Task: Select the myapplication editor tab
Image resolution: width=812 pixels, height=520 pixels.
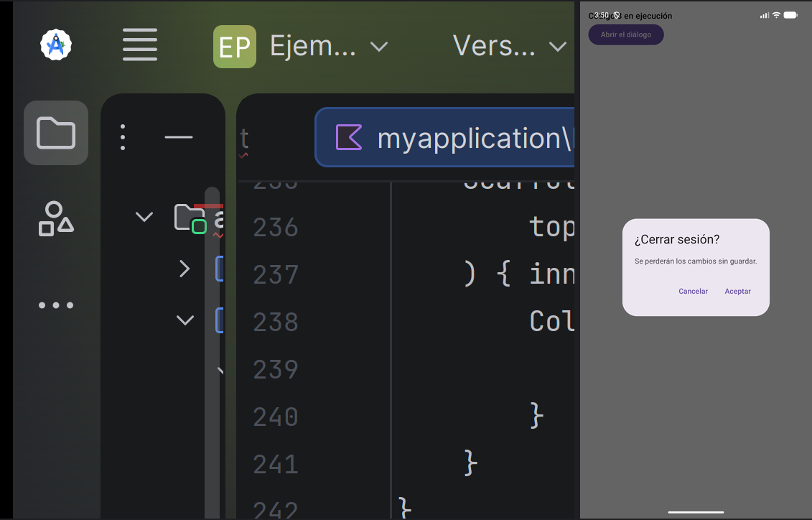Action: [x=445, y=137]
